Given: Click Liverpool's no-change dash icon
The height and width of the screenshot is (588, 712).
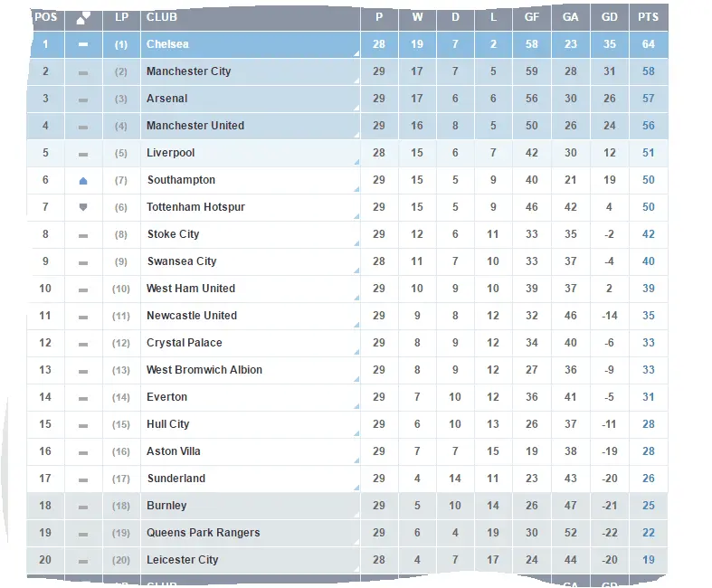Looking at the screenshot, I should click(x=83, y=154).
